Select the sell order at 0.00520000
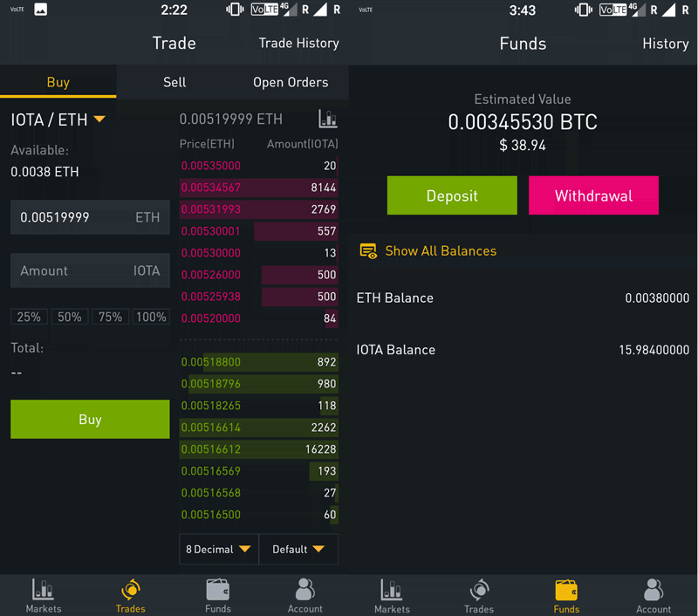Screen dimensions: 698x616 tap(258, 318)
